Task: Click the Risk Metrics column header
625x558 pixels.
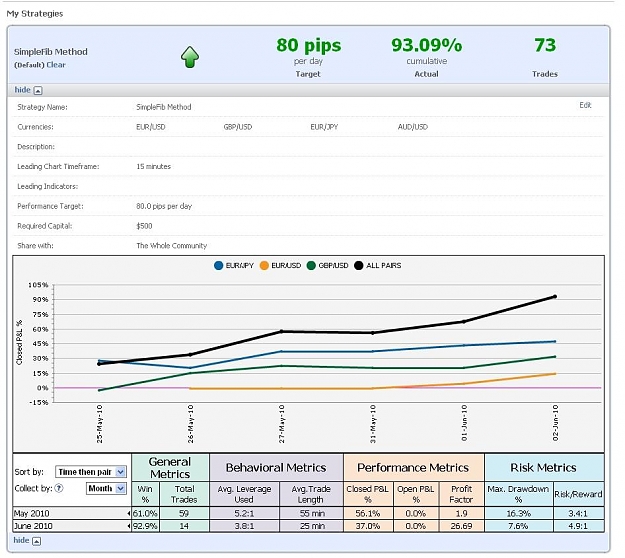Action: point(544,468)
